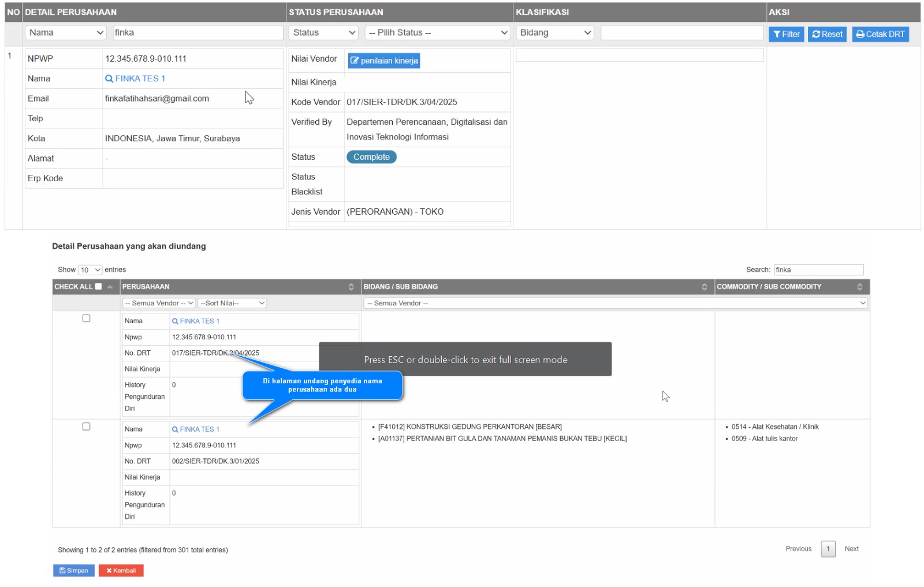Check the vendor row with DRT 017/SIER-TDR/DK.3/04/2025

pyautogui.click(x=86, y=318)
